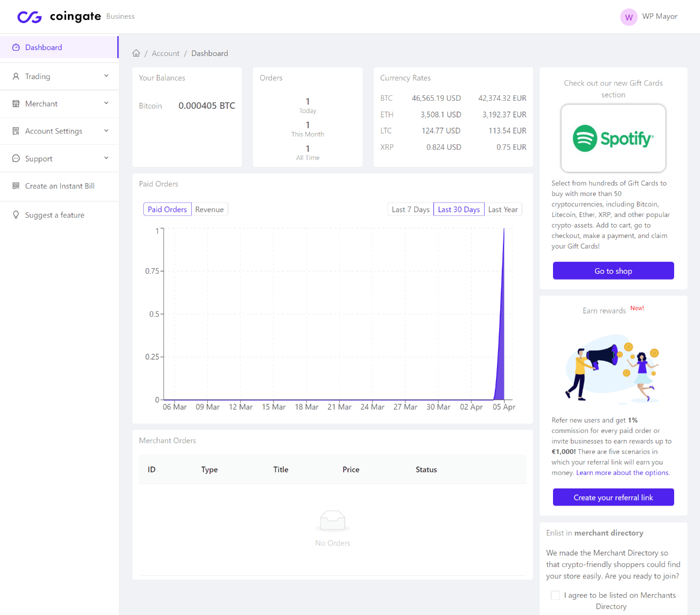This screenshot has width=700, height=615.
Task: Switch chart to Paid Orders
Action: [167, 209]
